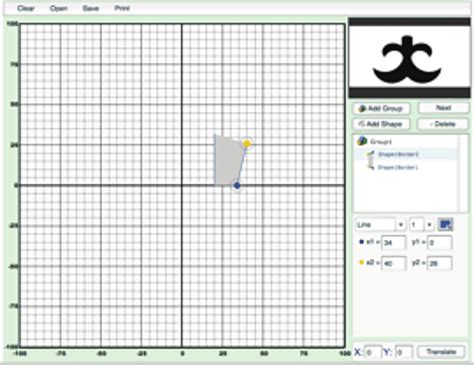Choose Save in the top bar
The height and width of the screenshot is (365, 474).
pos(91,8)
